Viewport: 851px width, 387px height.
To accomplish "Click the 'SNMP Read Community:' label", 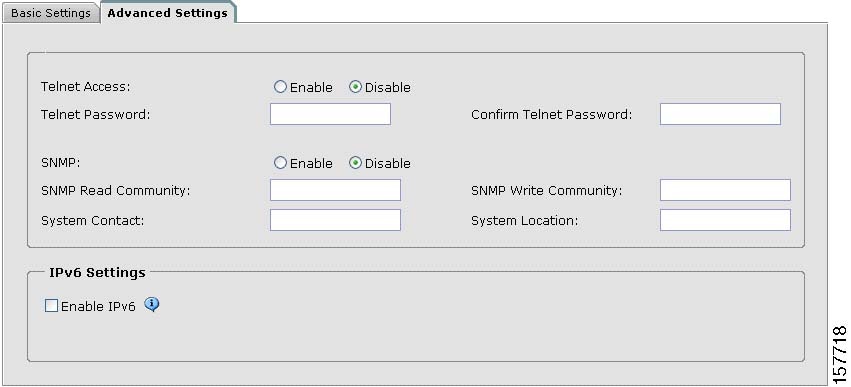I will (116, 191).
